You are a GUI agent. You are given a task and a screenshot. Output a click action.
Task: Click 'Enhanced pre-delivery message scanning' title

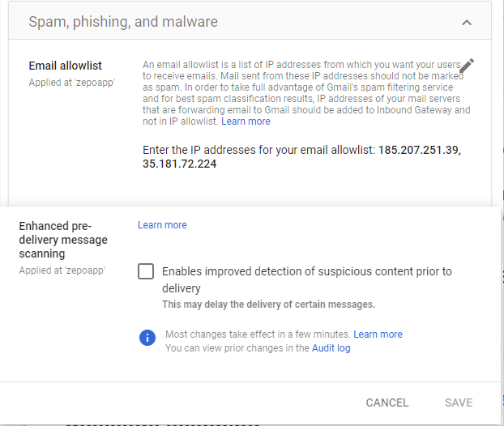(63, 240)
